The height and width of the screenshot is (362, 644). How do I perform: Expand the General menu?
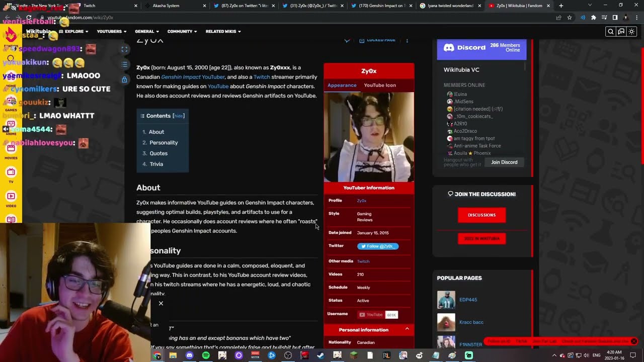pyautogui.click(x=147, y=32)
